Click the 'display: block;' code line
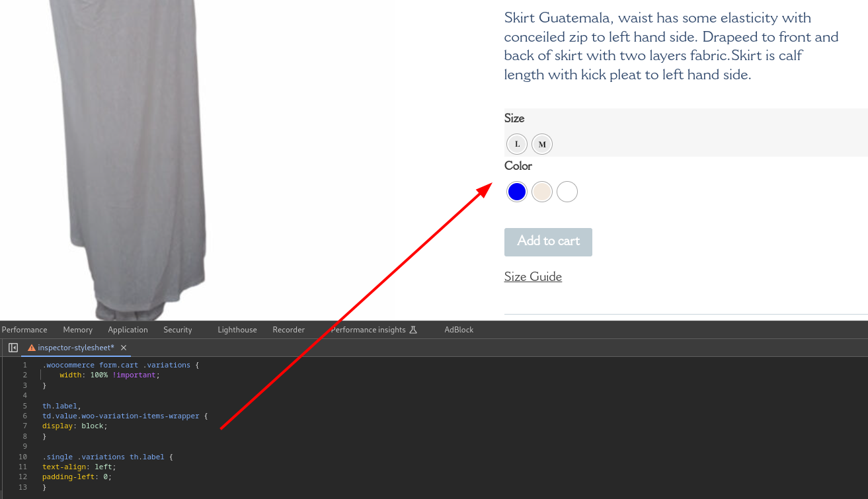The width and height of the screenshot is (868, 499). point(75,426)
